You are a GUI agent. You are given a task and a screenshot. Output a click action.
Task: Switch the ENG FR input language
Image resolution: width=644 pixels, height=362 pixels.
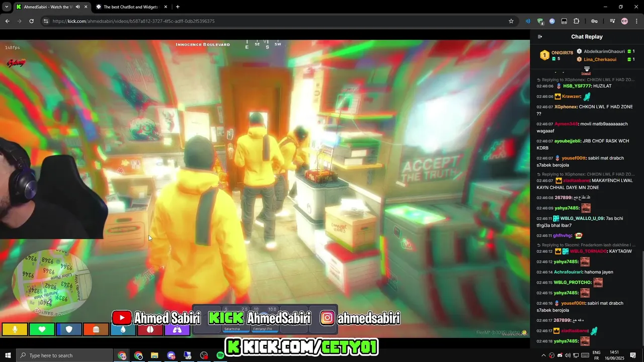[596, 355]
